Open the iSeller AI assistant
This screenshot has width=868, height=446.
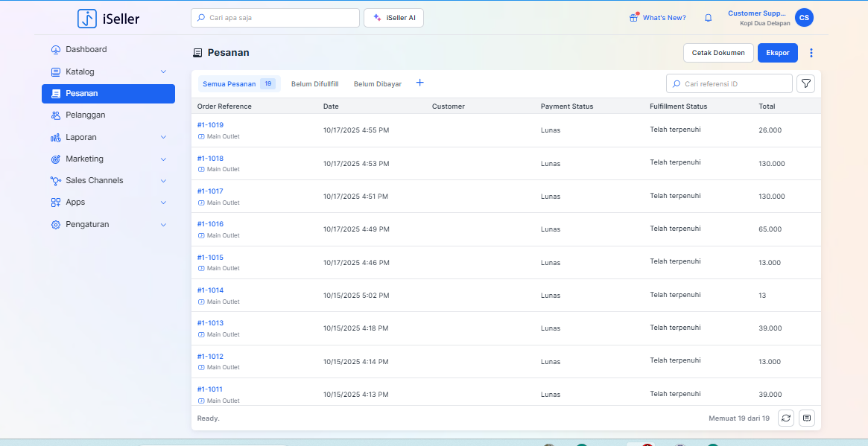(393, 18)
